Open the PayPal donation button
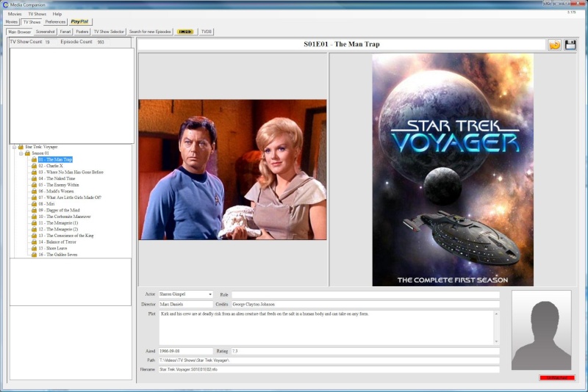588x392 pixels. pyautogui.click(x=80, y=22)
